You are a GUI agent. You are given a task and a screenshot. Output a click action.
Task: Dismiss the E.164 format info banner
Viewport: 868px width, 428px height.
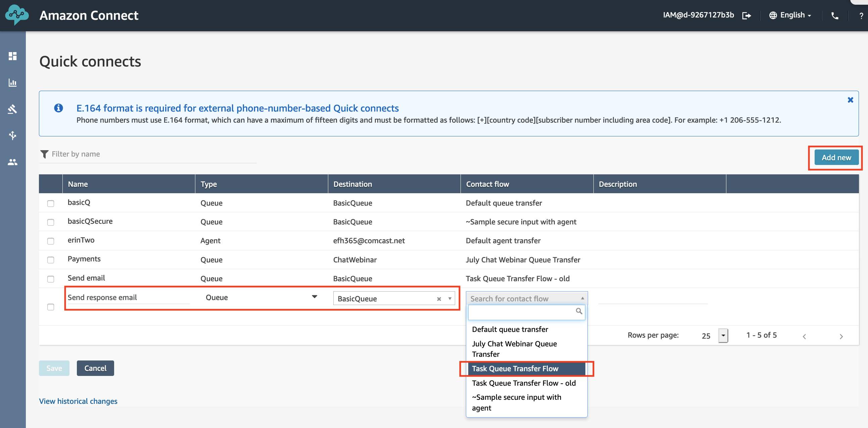tap(850, 100)
